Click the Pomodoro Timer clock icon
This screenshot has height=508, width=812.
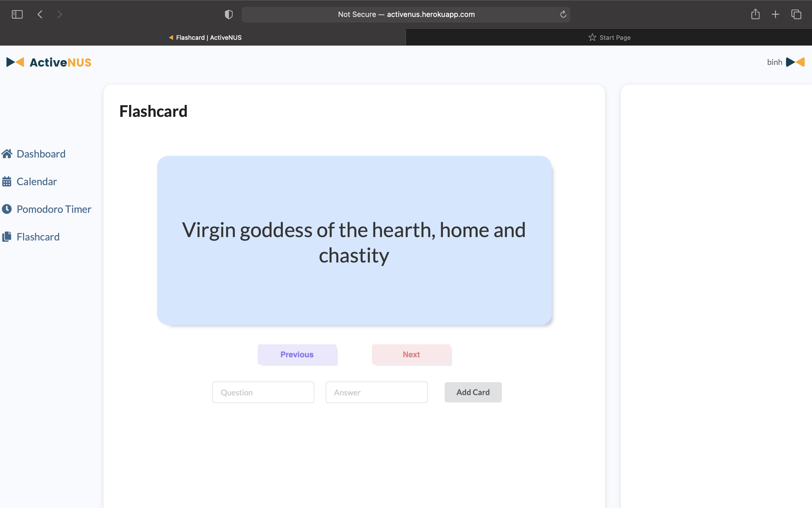click(x=7, y=209)
